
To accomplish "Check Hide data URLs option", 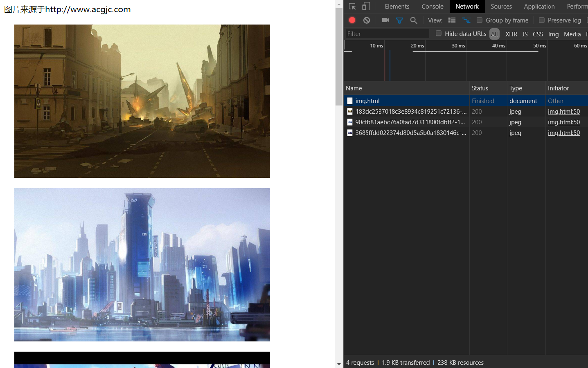I will 439,34.
